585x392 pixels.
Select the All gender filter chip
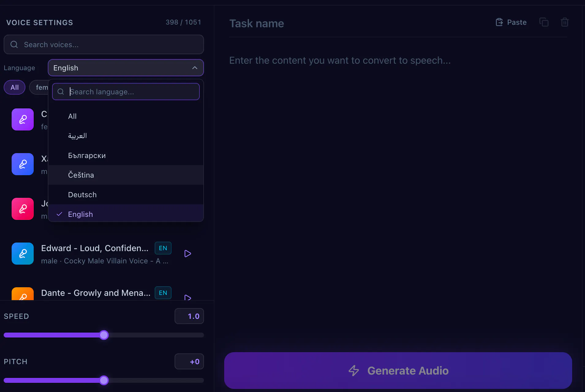(15, 87)
